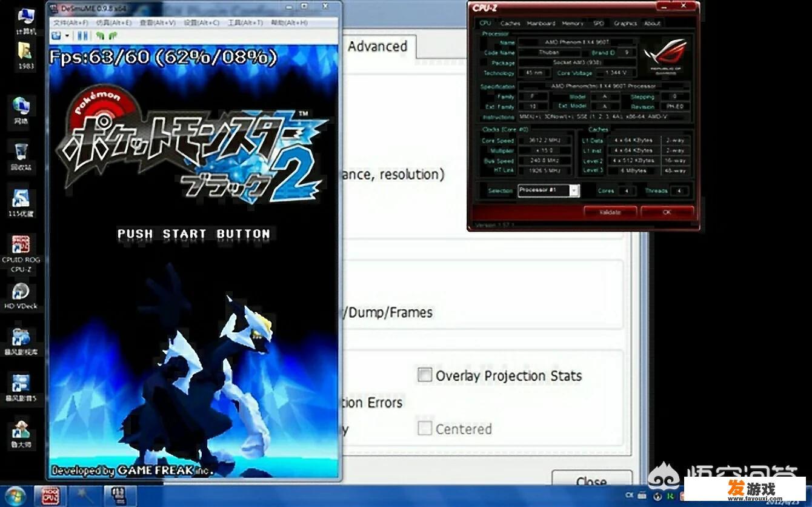Select the 暴风影视库 desktop icon

21,341
